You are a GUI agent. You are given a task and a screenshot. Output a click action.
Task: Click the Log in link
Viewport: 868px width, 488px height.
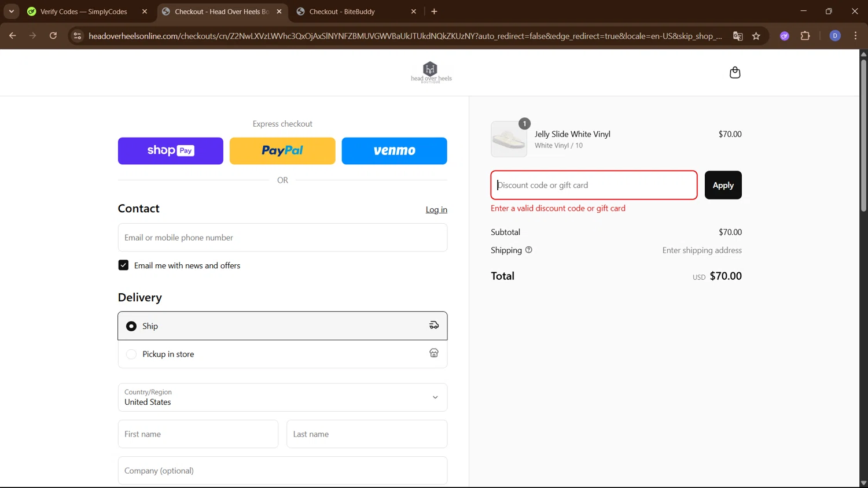[x=436, y=209]
